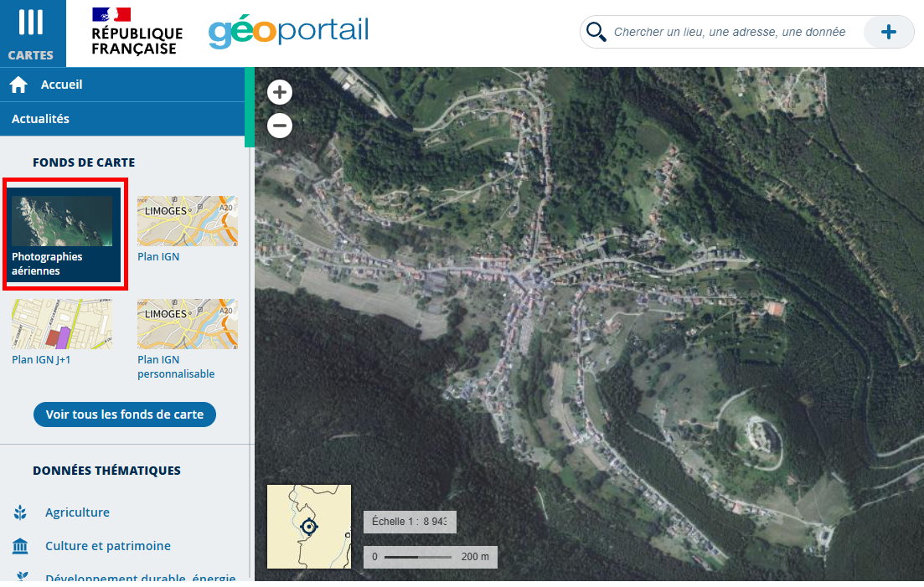
Task: Select Photographies aériennes base map
Action: (x=62, y=233)
